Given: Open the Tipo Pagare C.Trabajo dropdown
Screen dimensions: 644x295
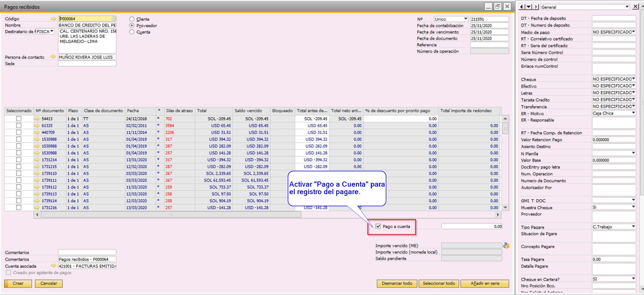Looking at the screenshot, I should point(614,227).
